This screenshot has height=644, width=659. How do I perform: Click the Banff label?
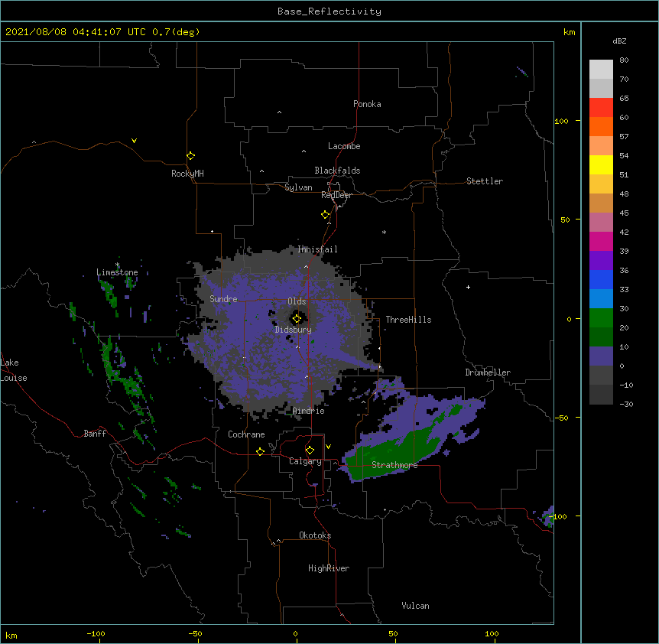95,434
